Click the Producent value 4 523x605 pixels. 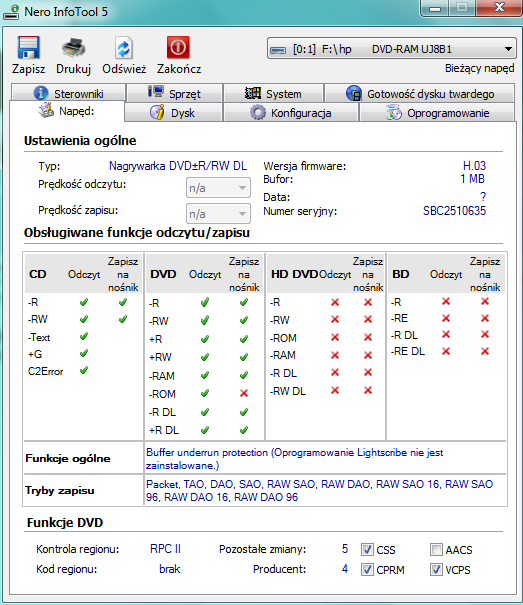[x=345, y=569]
